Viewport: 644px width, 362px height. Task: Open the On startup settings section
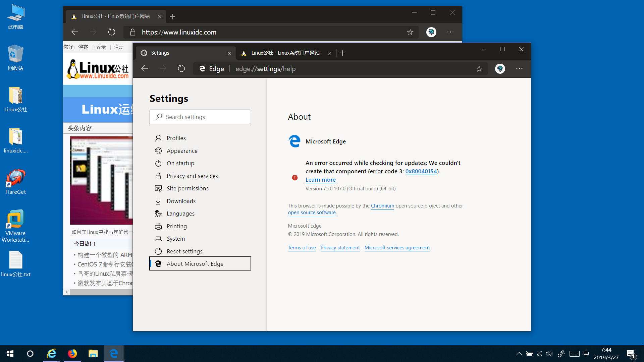200,163
